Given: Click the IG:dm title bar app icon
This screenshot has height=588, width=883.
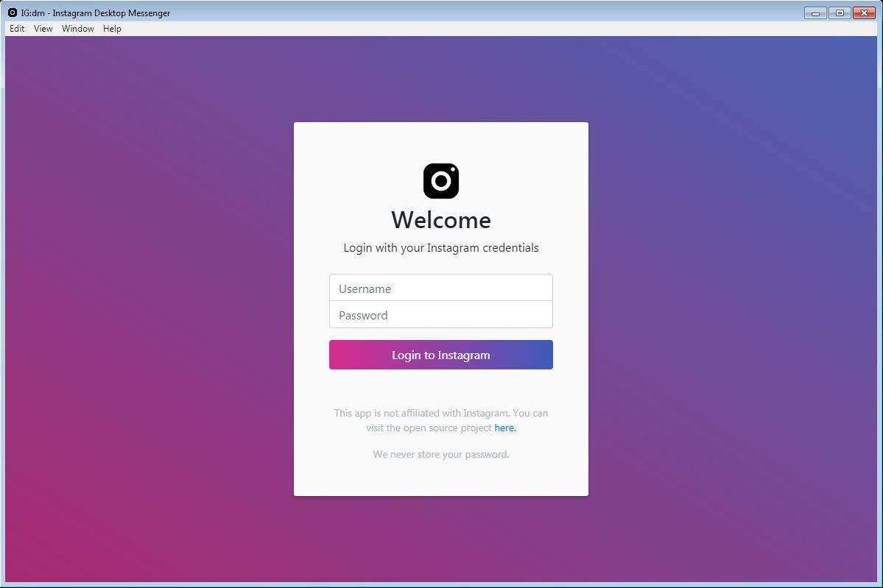Looking at the screenshot, I should [x=13, y=13].
